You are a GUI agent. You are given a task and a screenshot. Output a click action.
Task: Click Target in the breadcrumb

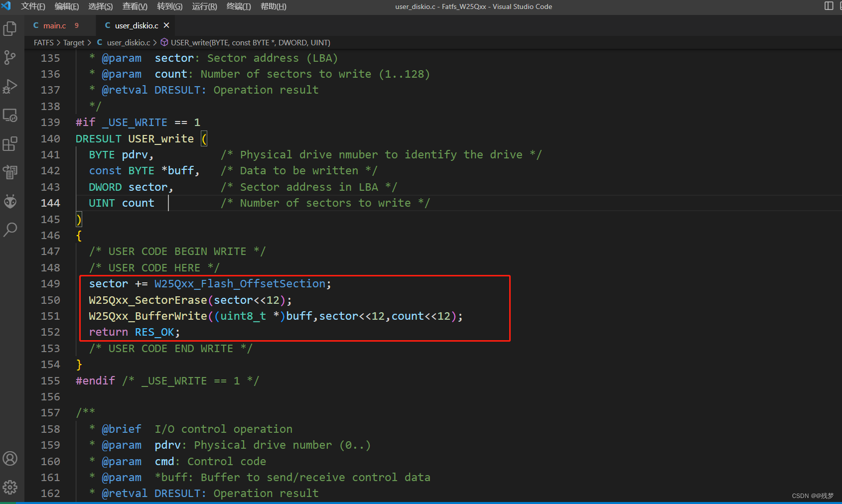(74, 43)
